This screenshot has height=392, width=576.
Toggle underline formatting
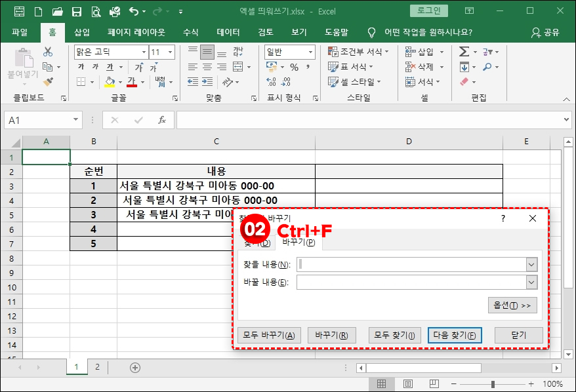click(x=110, y=67)
